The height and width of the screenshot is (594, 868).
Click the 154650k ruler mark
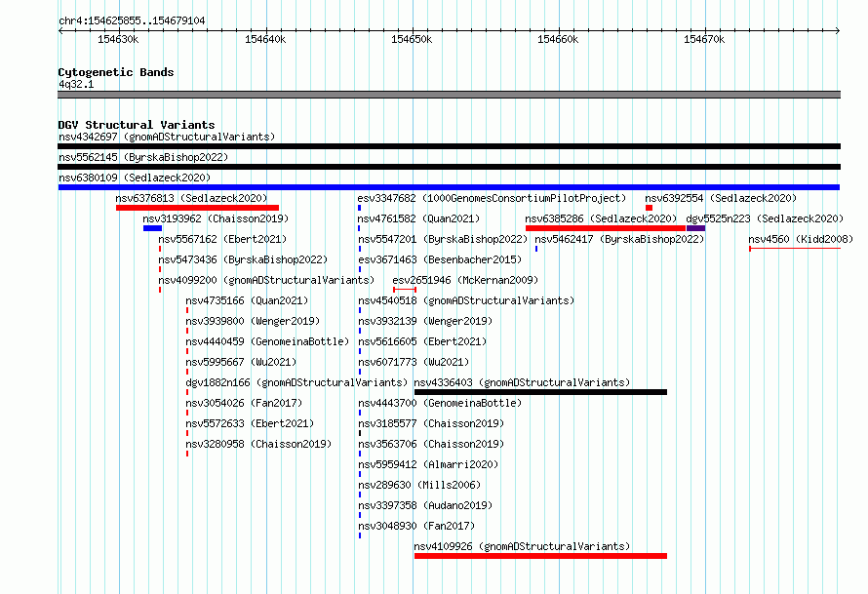[412, 39]
